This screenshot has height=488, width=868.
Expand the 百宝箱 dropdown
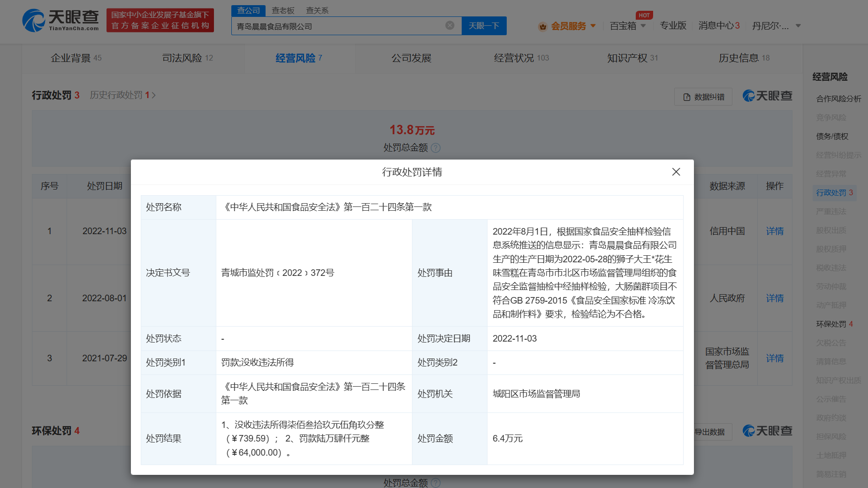tap(628, 26)
